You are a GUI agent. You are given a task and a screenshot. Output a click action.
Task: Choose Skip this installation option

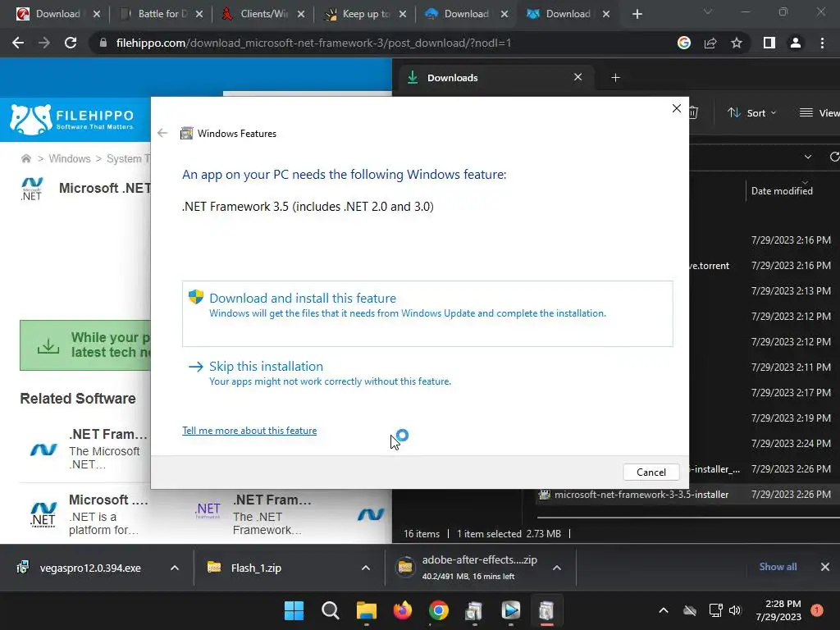(319, 373)
